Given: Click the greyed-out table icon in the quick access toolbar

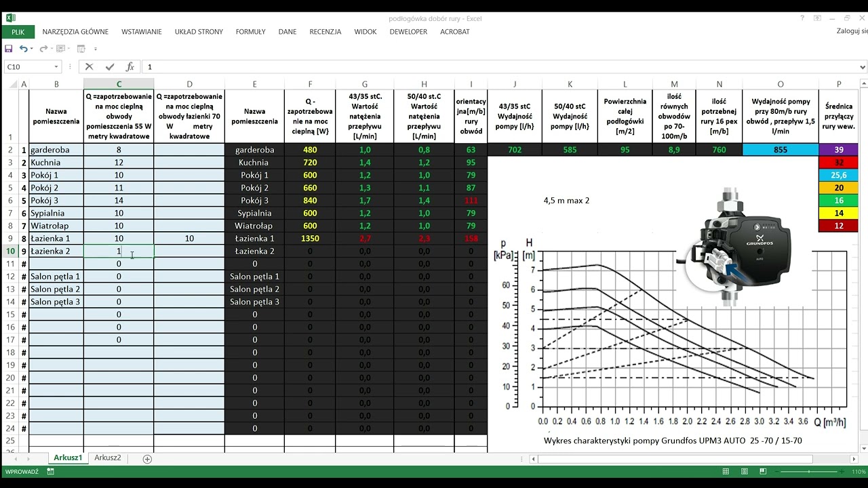Looking at the screenshot, I should (60, 49).
